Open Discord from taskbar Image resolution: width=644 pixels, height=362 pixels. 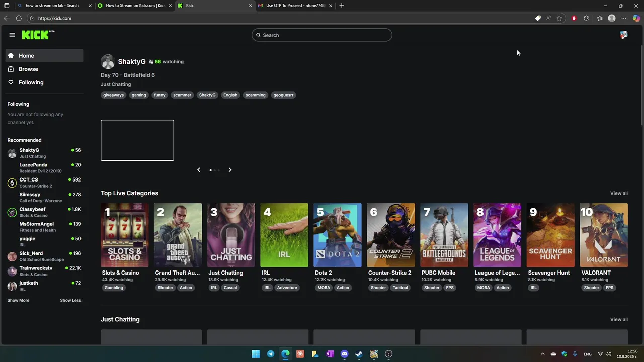(344, 354)
